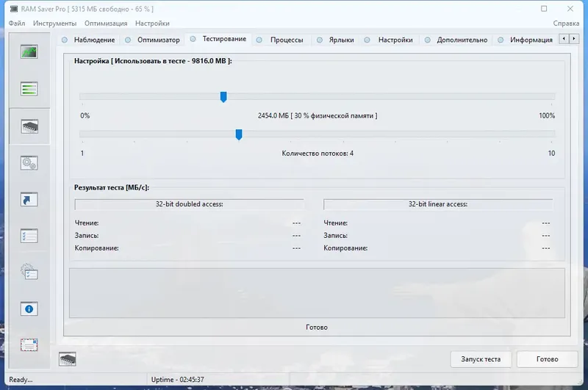This screenshot has width=588, height=390.
Task: Switch to the Оптимизатор tab
Action: [153, 40]
